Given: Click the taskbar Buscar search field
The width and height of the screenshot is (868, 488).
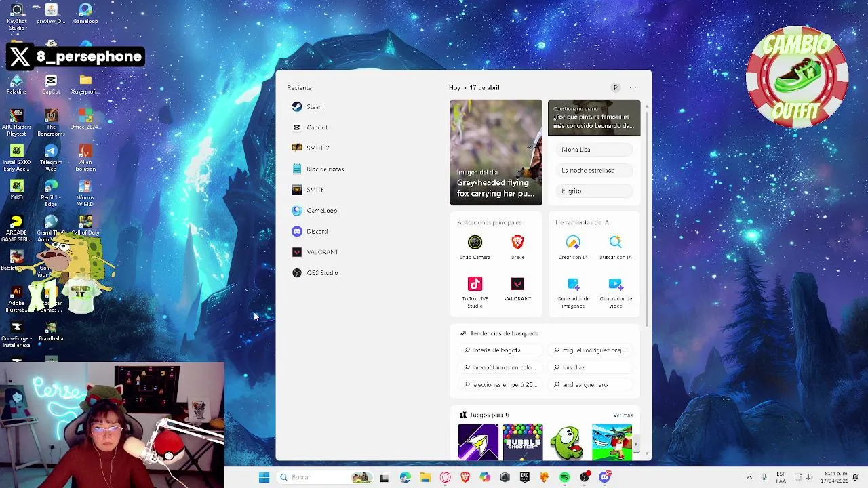Looking at the screenshot, I should pyautogui.click(x=324, y=477).
